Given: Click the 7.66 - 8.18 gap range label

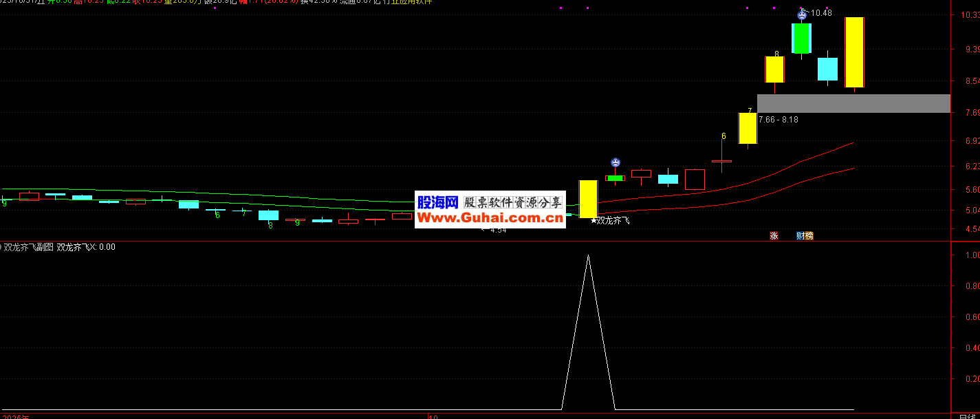Looking at the screenshot, I should (778, 120).
